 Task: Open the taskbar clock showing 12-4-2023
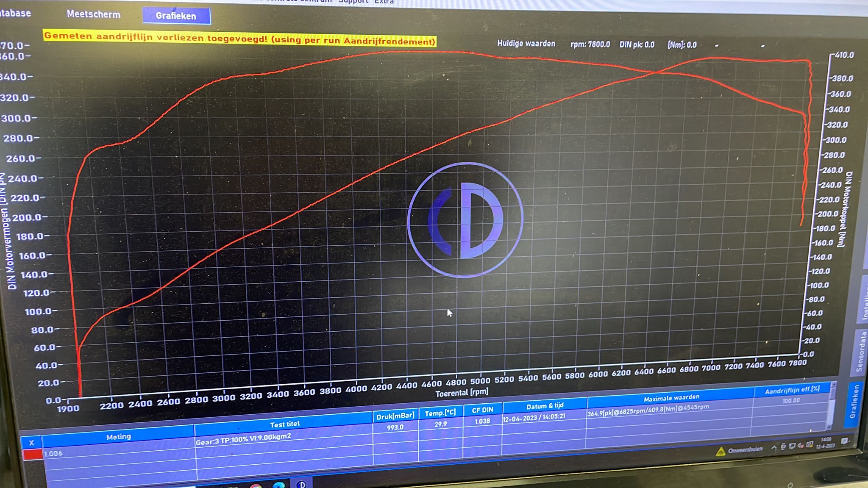[825, 443]
